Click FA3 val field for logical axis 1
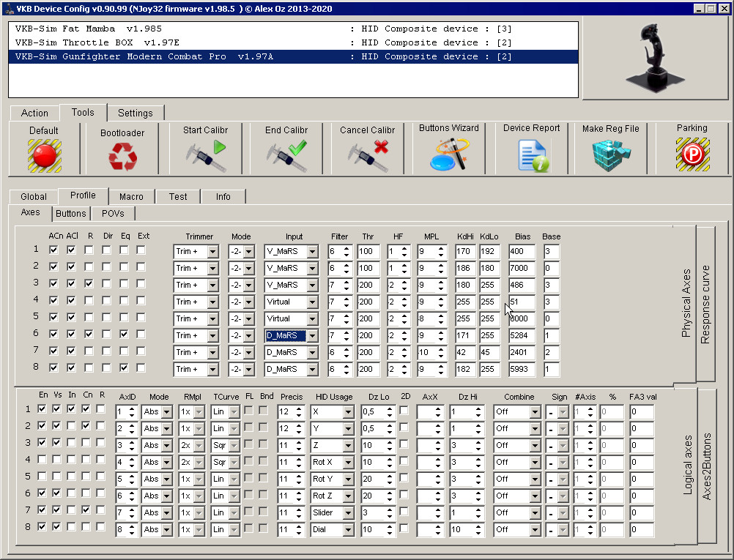The height and width of the screenshot is (560, 734). [641, 411]
